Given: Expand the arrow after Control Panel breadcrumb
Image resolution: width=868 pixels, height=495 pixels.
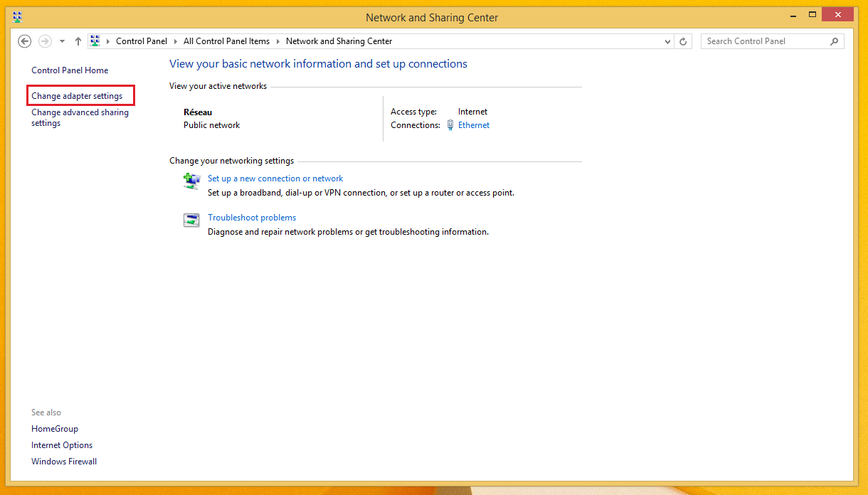Looking at the screenshot, I should [x=176, y=41].
